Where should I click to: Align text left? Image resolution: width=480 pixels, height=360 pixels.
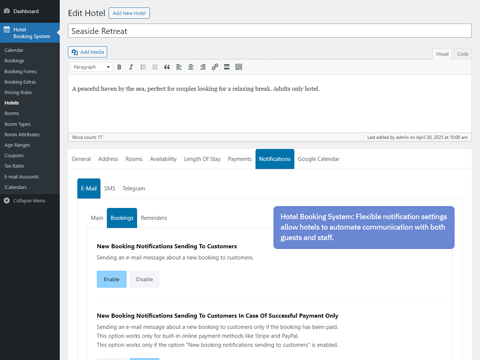coord(179,67)
